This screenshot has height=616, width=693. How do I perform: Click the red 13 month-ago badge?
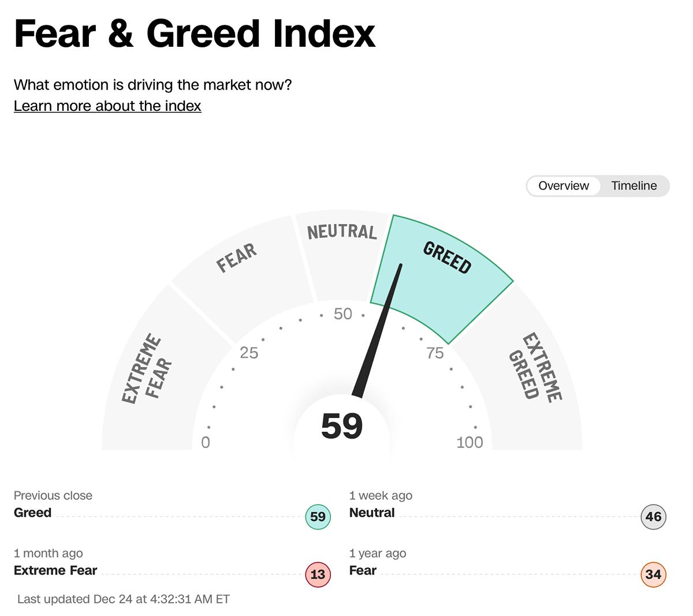pyautogui.click(x=318, y=574)
